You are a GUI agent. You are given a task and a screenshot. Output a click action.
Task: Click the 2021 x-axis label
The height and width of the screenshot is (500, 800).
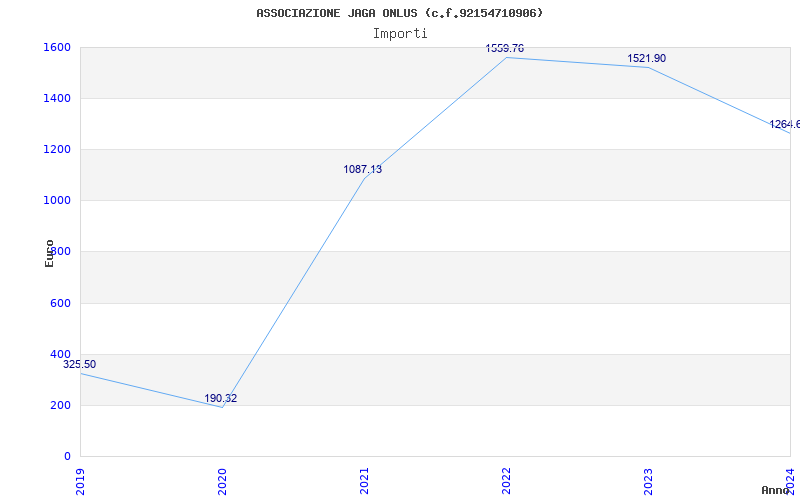364,481
